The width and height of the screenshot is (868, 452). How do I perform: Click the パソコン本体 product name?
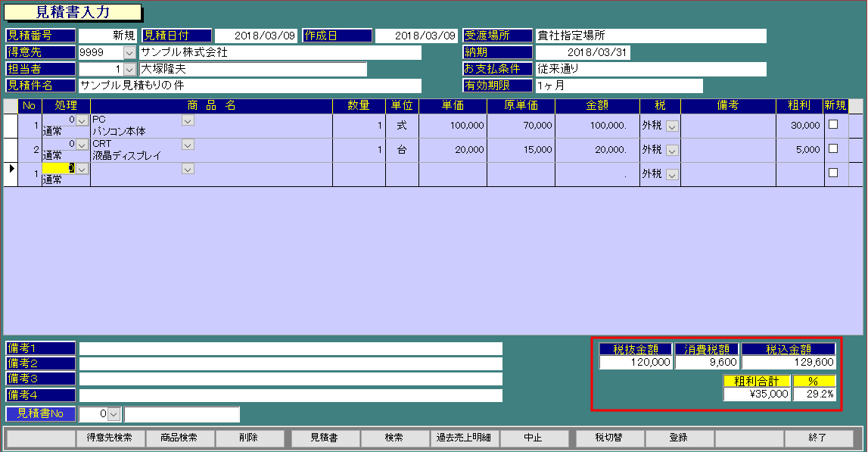pyautogui.click(x=119, y=132)
